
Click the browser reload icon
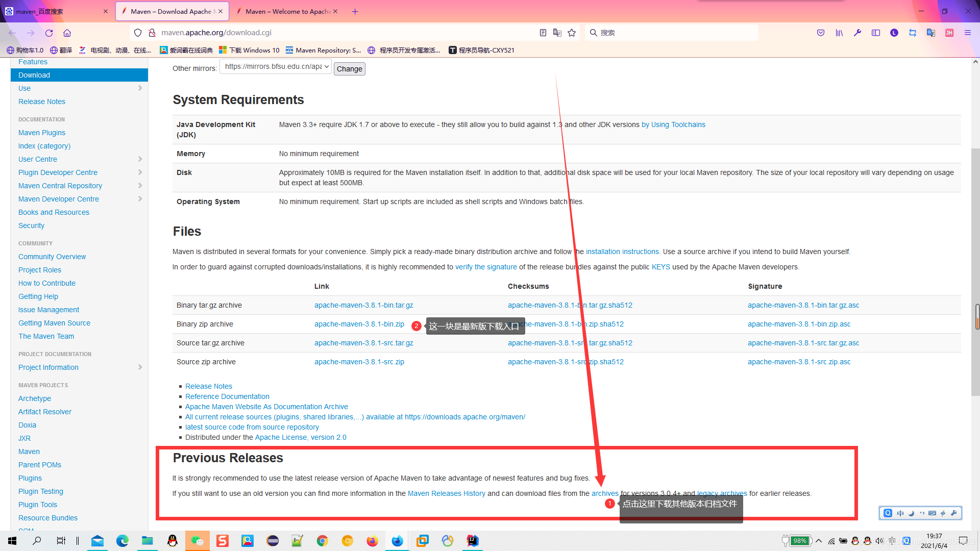coord(49,33)
